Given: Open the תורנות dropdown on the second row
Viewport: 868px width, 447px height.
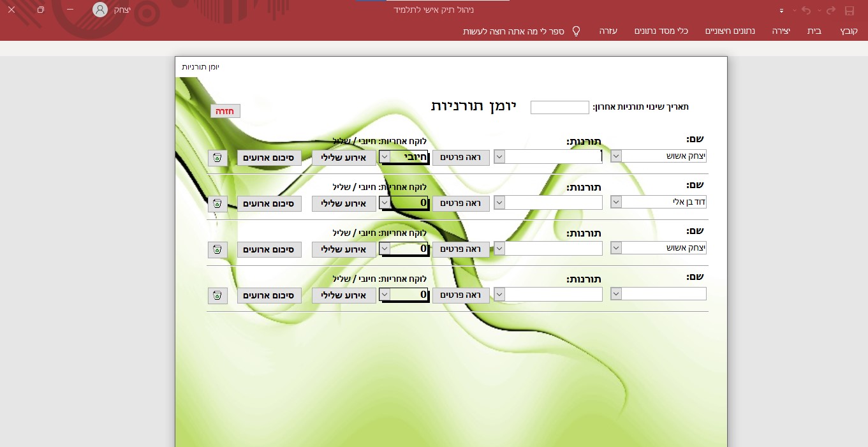Looking at the screenshot, I should point(499,202).
